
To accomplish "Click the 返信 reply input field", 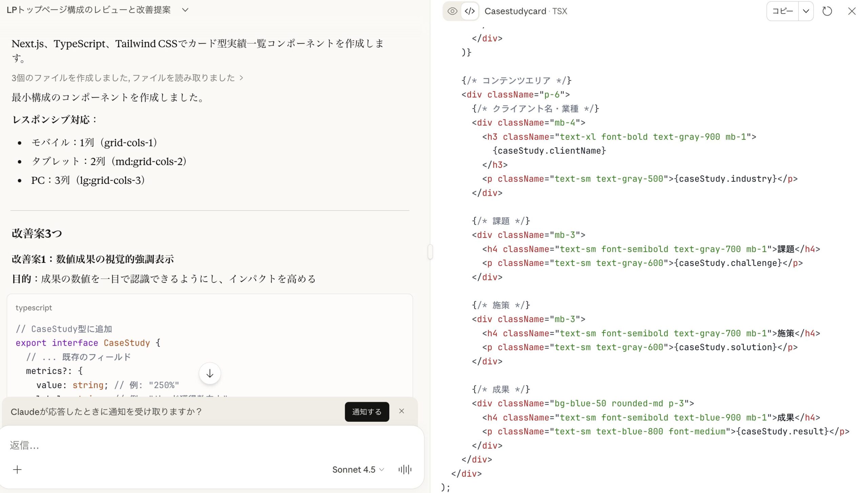I will 203,445.
